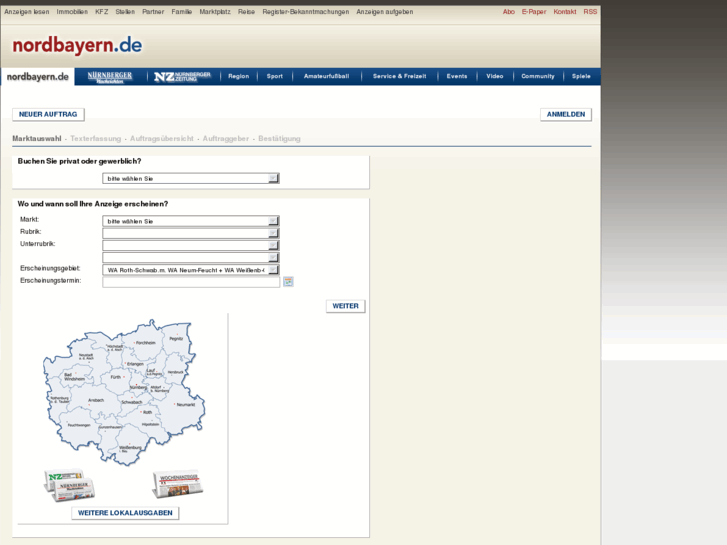Click the NZ and Nürnberger Nachrichten newspaper image
The image size is (727, 545).
[70, 485]
